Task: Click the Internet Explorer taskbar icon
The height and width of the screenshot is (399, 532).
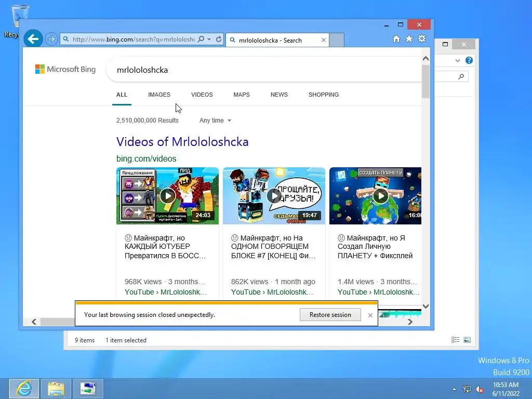Action: click(24, 389)
